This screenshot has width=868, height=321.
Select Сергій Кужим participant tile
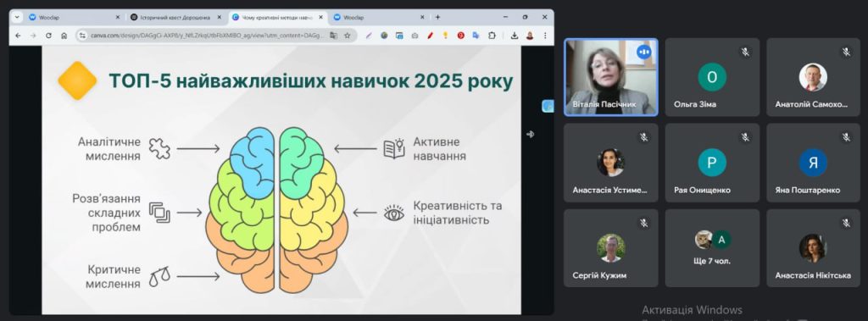click(611, 248)
